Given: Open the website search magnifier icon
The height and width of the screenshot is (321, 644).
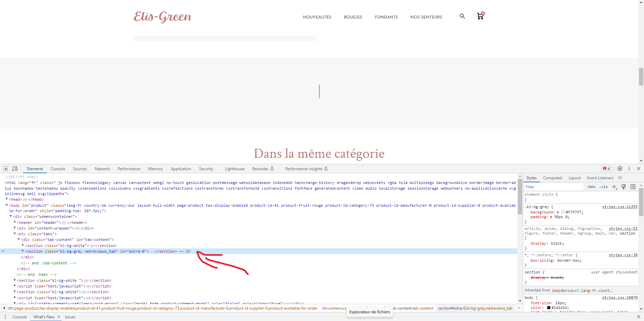Looking at the screenshot, I should pyautogui.click(x=462, y=16).
